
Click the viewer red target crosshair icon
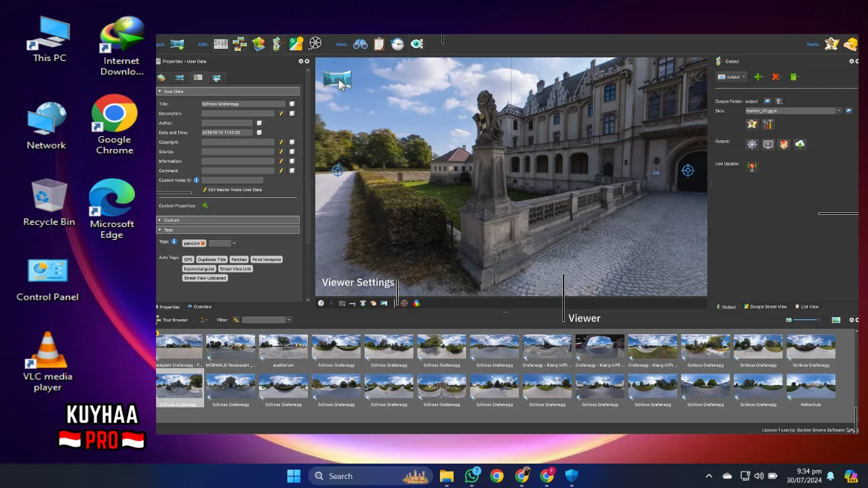point(404,303)
